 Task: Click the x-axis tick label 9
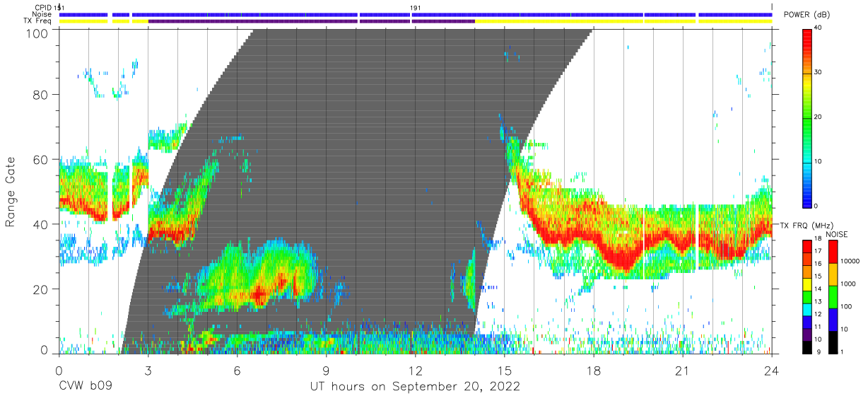click(326, 371)
